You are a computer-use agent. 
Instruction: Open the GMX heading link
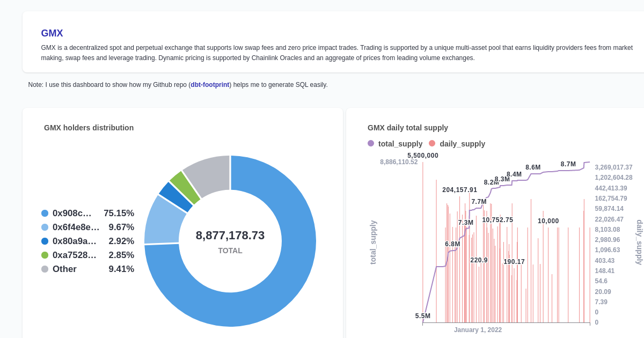point(51,33)
